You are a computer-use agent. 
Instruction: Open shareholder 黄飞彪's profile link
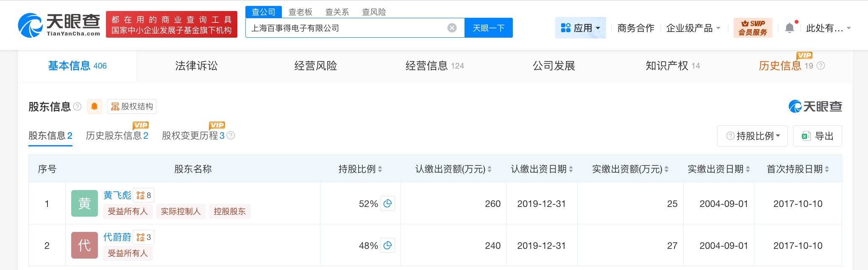pyautogui.click(x=117, y=195)
